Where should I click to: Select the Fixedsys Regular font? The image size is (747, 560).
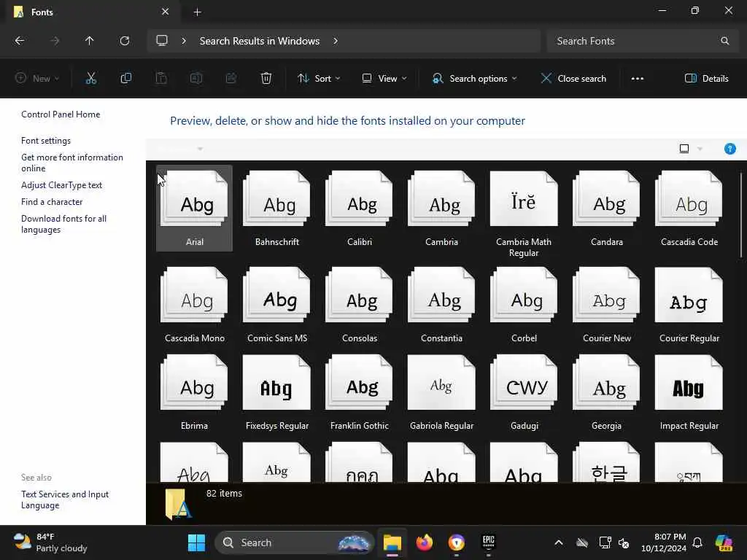click(x=276, y=392)
